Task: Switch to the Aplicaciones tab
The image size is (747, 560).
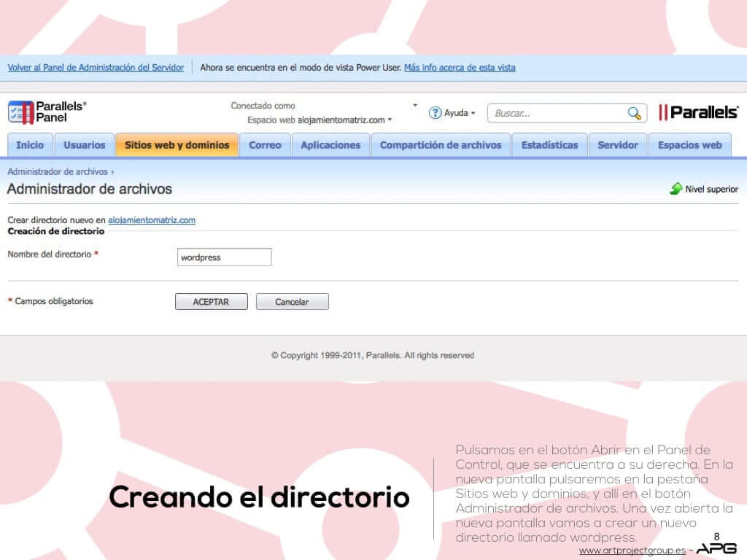Action: pos(330,145)
